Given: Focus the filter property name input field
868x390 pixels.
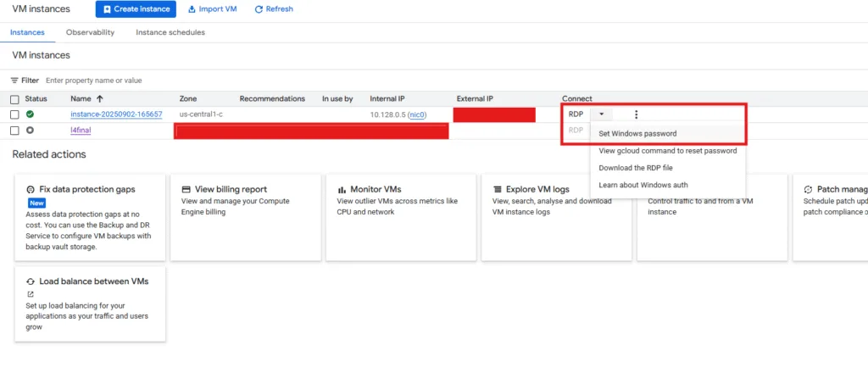Looking at the screenshot, I should [94, 81].
